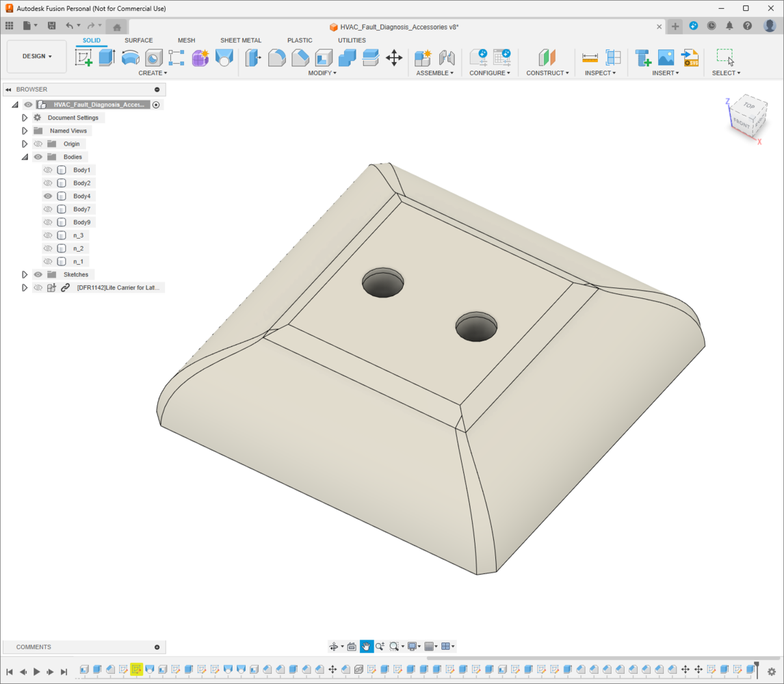This screenshot has height=684, width=784.
Task: Open the INSPECT dropdown menu
Action: 600,73
